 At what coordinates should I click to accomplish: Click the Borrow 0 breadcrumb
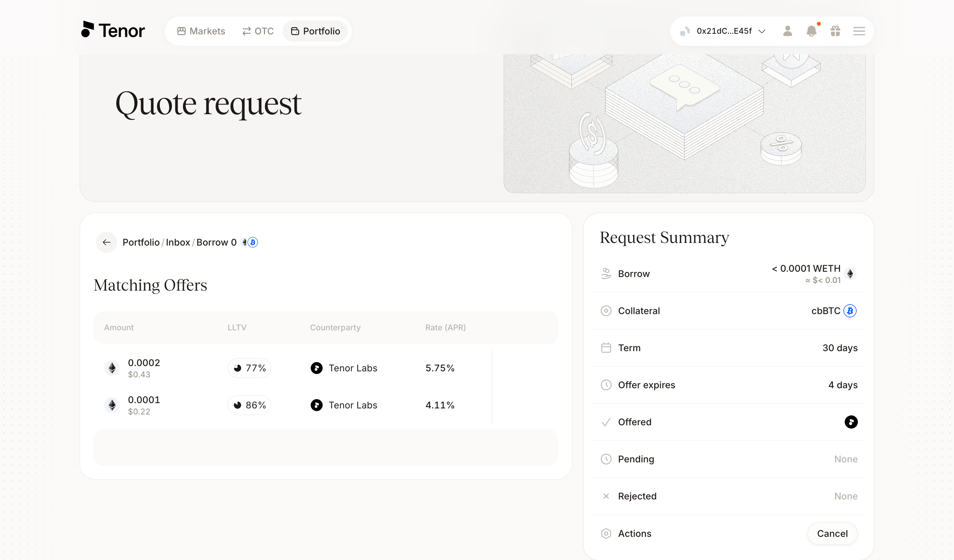point(216,242)
